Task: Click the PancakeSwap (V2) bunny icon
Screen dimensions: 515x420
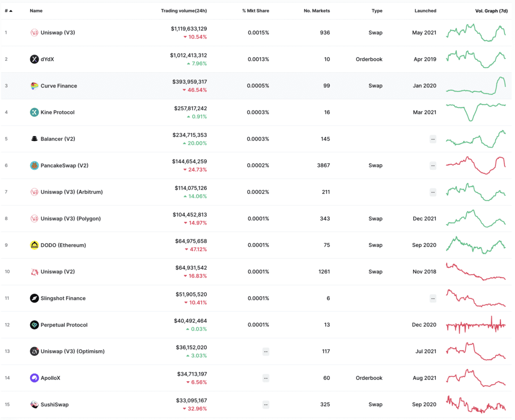Action: tap(34, 165)
